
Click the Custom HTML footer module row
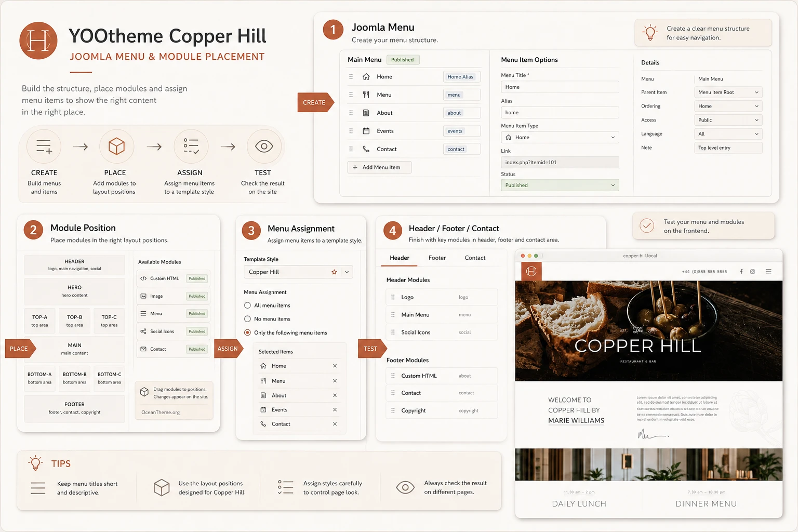coord(442,376)
